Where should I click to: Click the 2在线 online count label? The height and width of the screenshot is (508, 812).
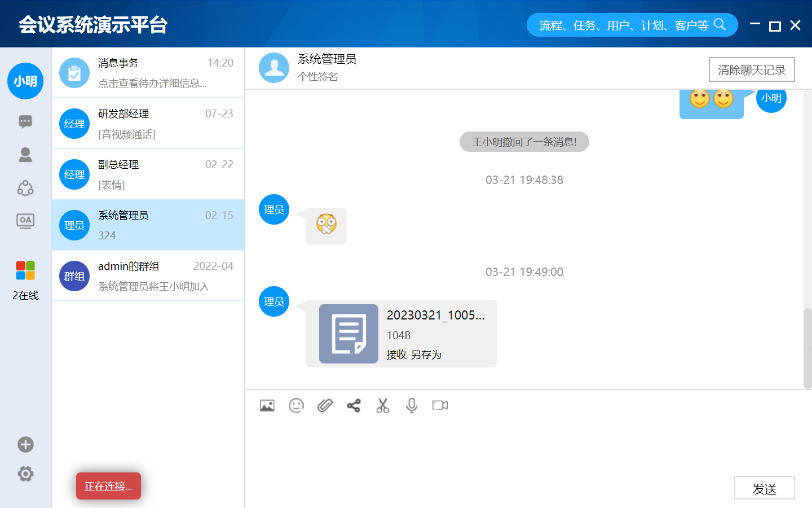click(25, 295)
